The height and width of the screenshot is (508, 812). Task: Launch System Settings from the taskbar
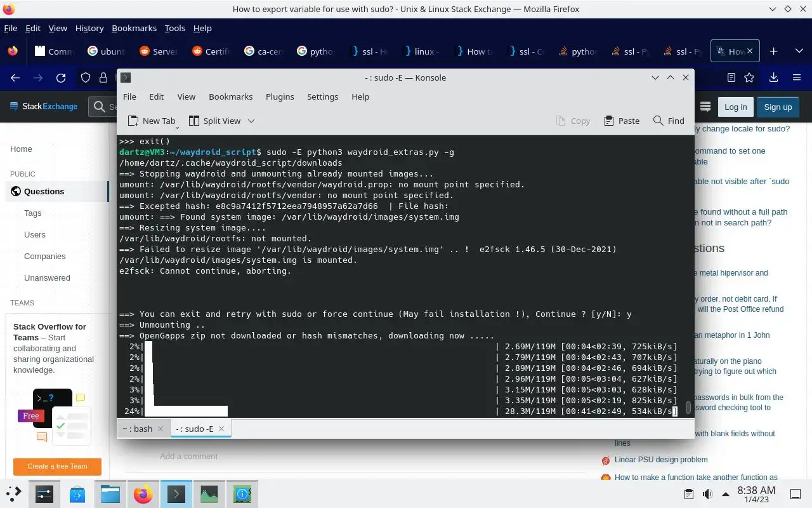(x=44, y=493)
